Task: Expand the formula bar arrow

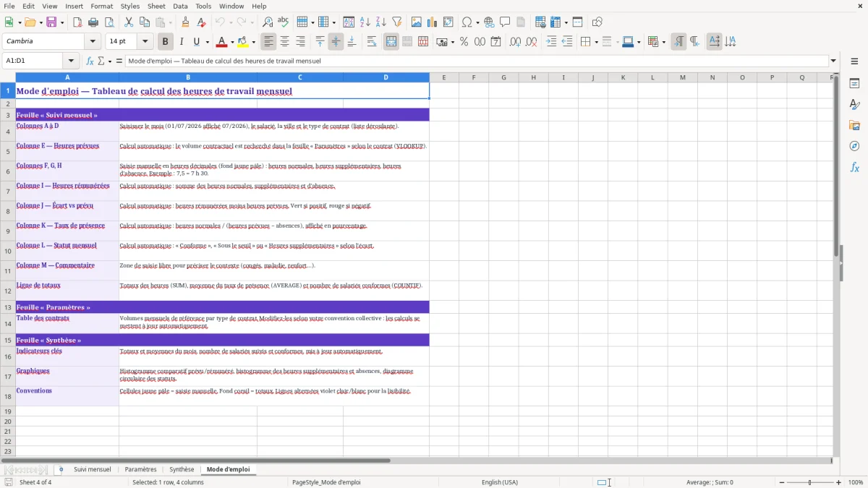Action: click(x=833, y=61)
